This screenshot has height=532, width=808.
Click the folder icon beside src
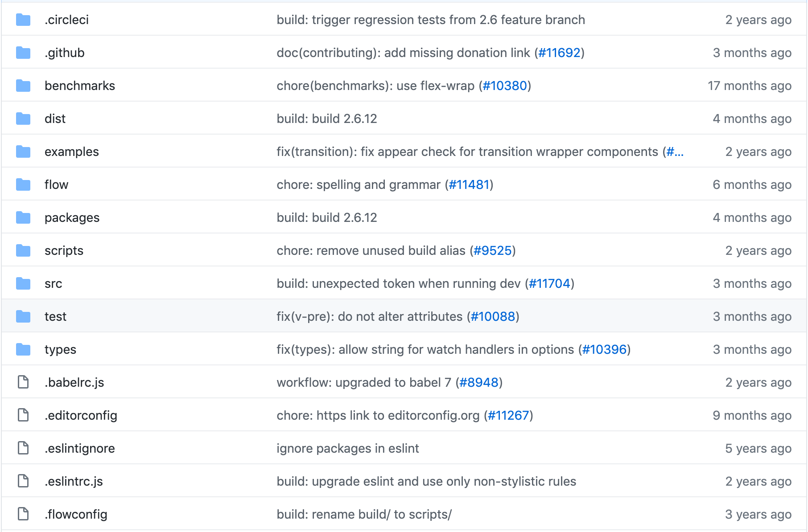pos(23,283)
